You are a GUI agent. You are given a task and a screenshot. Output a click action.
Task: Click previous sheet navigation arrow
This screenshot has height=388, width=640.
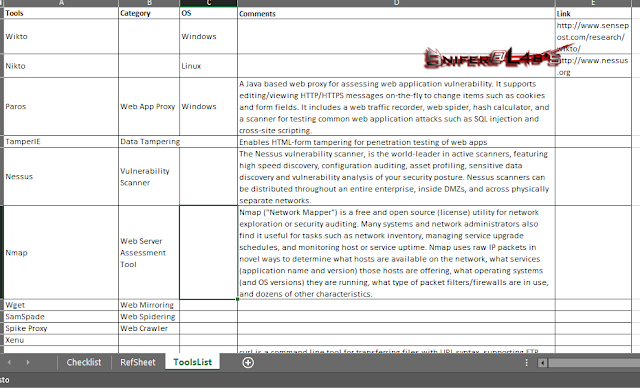click(9, 362)
